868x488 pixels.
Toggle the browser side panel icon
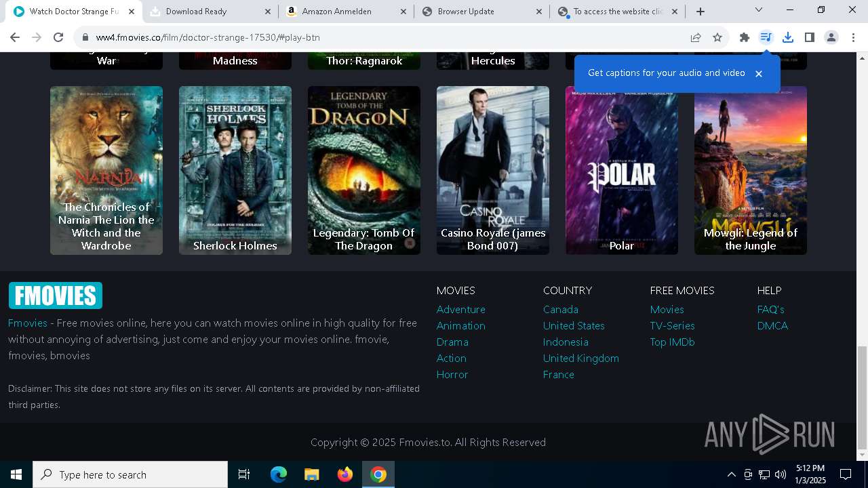tap(810, 37)
